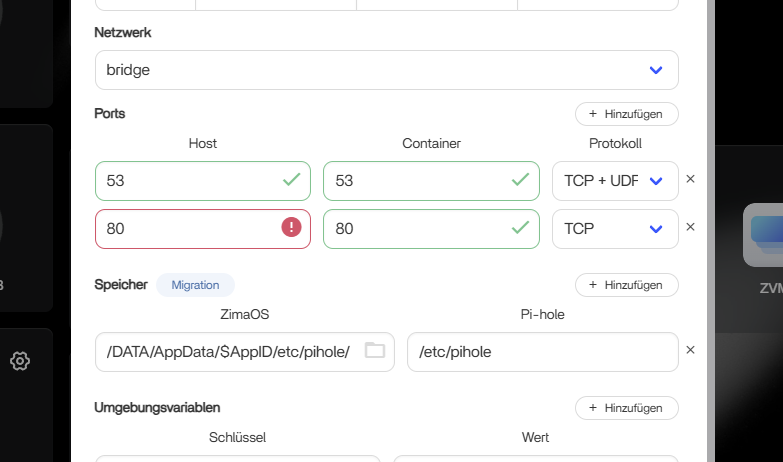Screen dimensions: 783x462
Task: Click the container port 80 input field
Action: [415, 229]
